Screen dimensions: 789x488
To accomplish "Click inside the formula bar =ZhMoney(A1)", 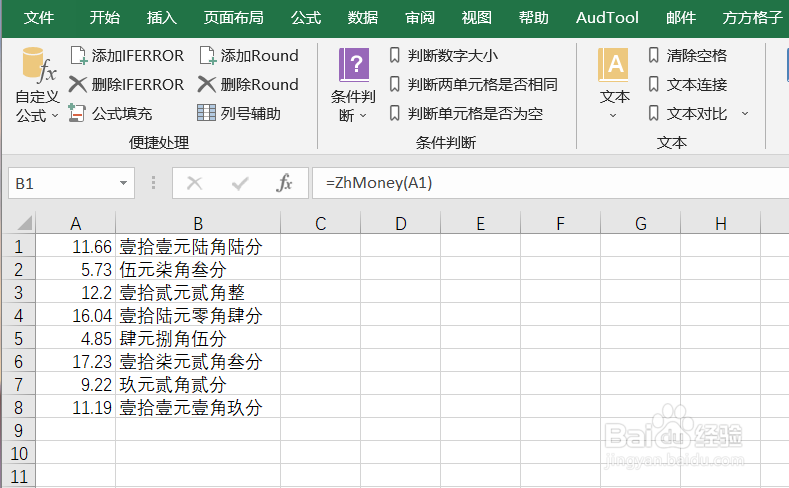I will click(x=550, y=183).
